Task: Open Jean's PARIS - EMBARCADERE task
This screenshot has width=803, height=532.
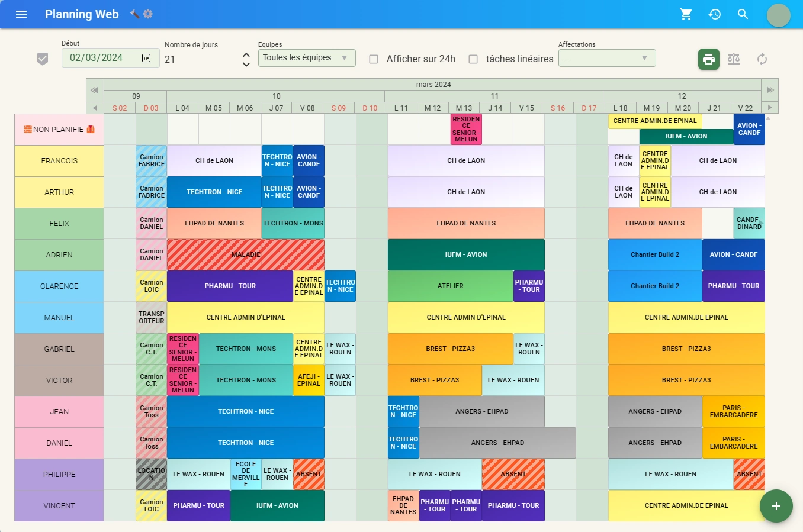Action: coord(734,412)
